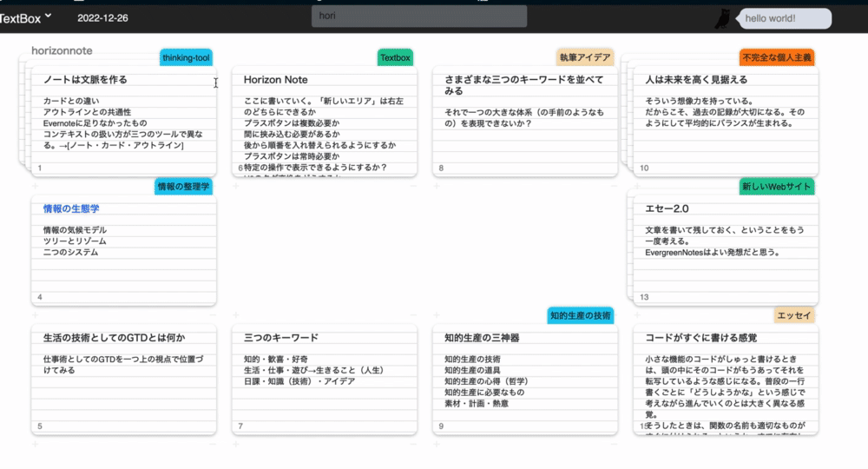The height and width of the screenshot is (469, 868).
Task: Focus the search field containing hori
Action: pyautogui.click(x=419, y=16)
